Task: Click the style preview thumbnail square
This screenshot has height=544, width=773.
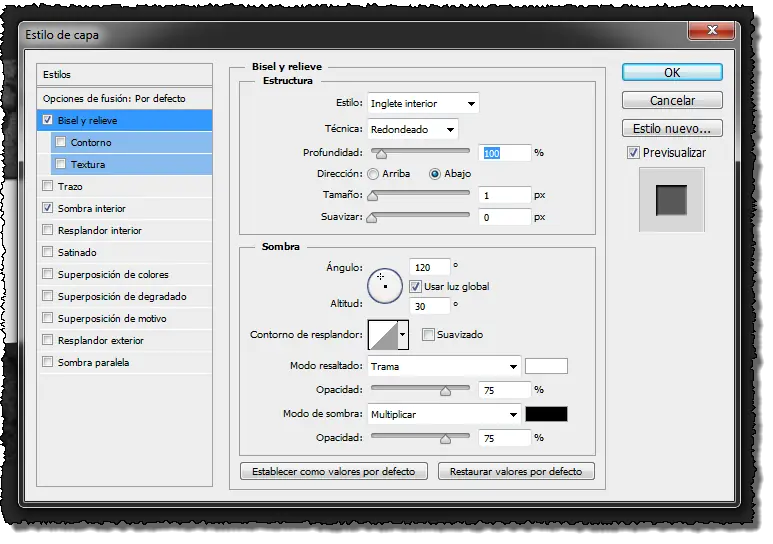Action: click(671, 200)
